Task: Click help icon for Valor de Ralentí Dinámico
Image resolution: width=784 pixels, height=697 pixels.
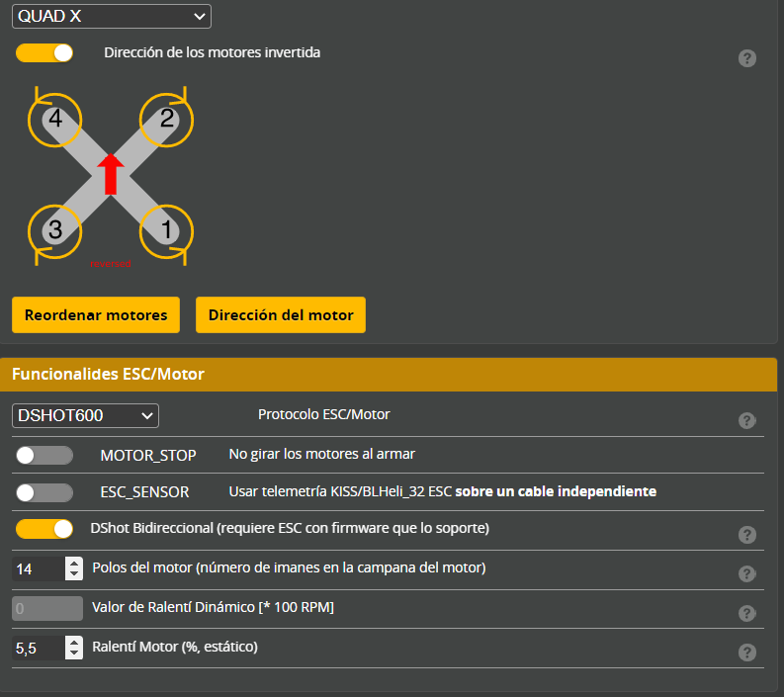Action: click(x=747, y=613)
